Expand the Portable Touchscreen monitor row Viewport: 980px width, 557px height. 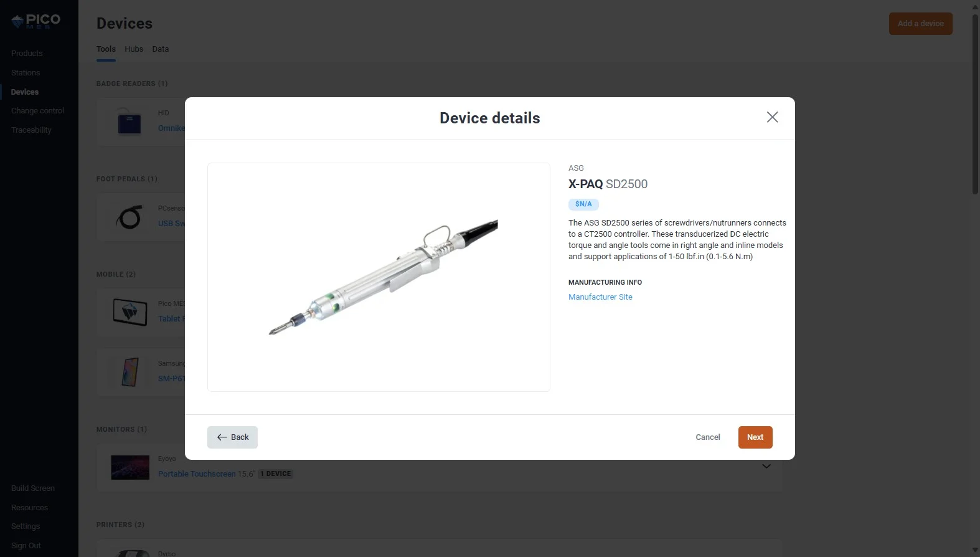[x=766, y=466]
